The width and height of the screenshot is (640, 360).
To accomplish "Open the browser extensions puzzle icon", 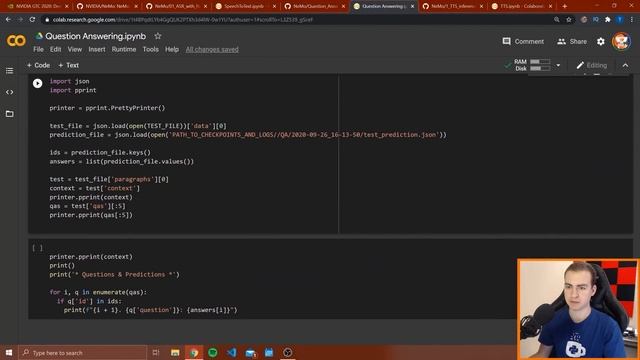I will point(608,19).
